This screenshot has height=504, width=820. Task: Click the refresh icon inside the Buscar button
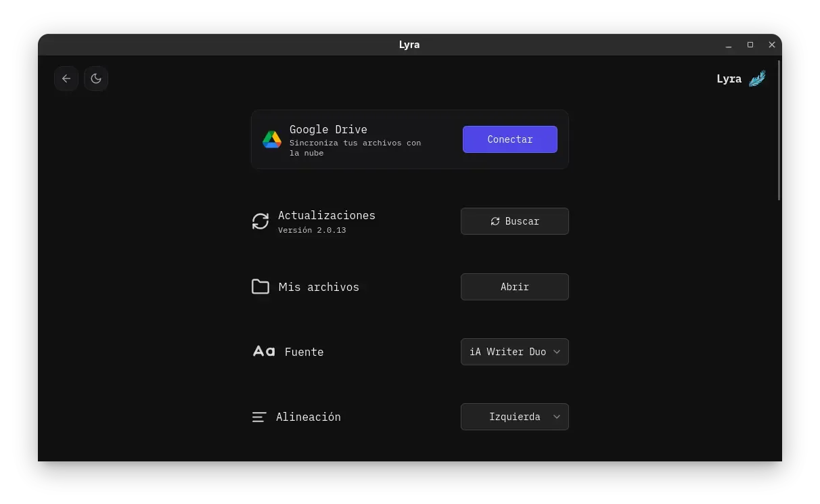click(x=495, y=221)
